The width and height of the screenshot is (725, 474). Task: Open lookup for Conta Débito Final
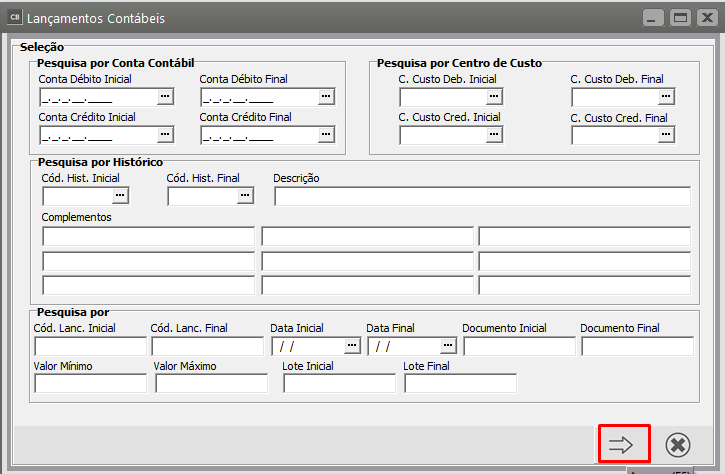pyautogui.click(x=326, y=97)
